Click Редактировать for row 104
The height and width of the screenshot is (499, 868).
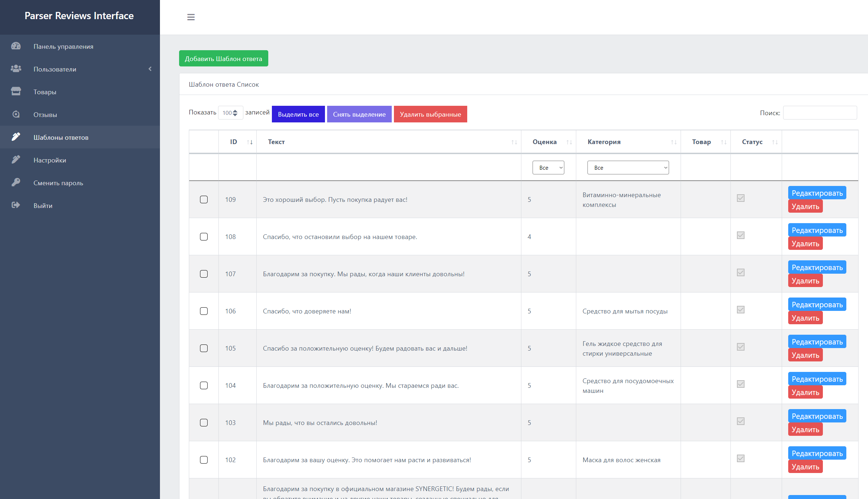tap(817, 379)
